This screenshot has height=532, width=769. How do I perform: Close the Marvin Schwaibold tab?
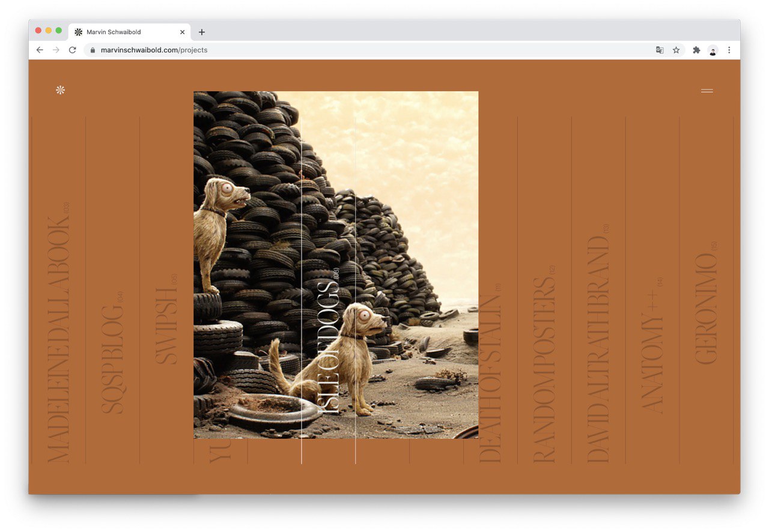tap(182, 32)
